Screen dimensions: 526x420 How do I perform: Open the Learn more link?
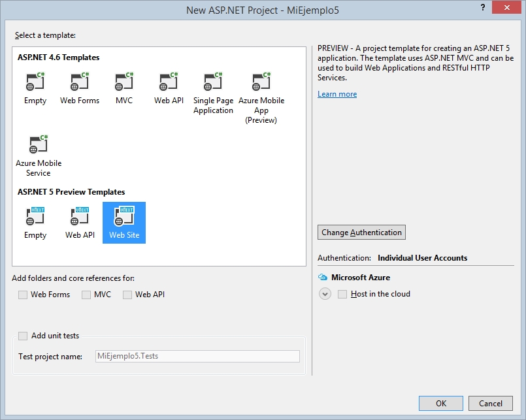tap(337, 94)
